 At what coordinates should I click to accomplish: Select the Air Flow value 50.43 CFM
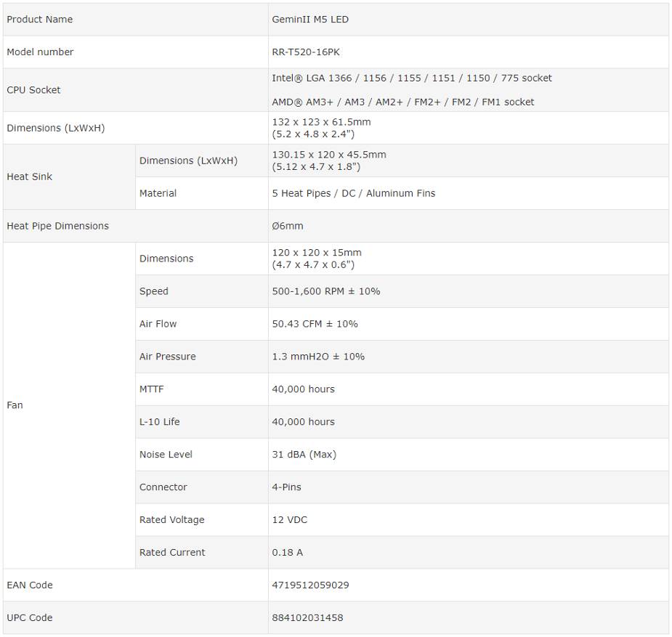pyautogui.click(x=315, y=324)
